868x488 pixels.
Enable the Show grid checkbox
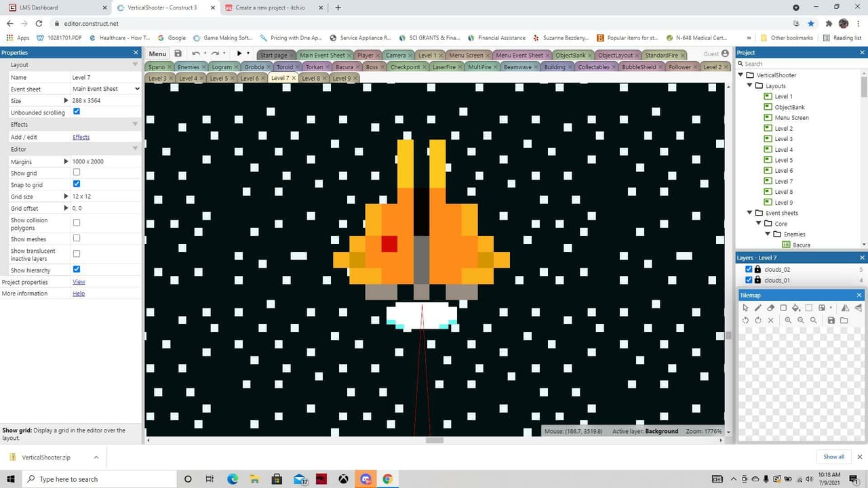click(76, 173)
